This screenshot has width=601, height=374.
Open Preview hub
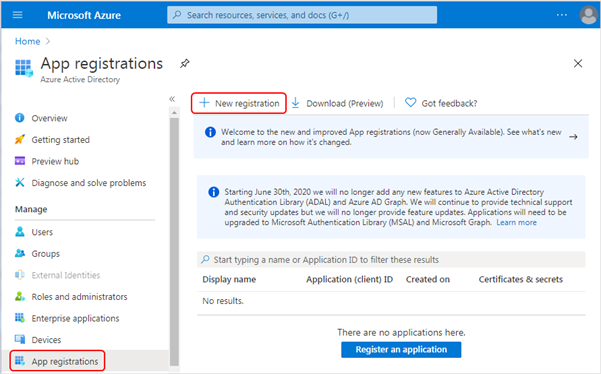pyautogui.click(x=55, y=161)
